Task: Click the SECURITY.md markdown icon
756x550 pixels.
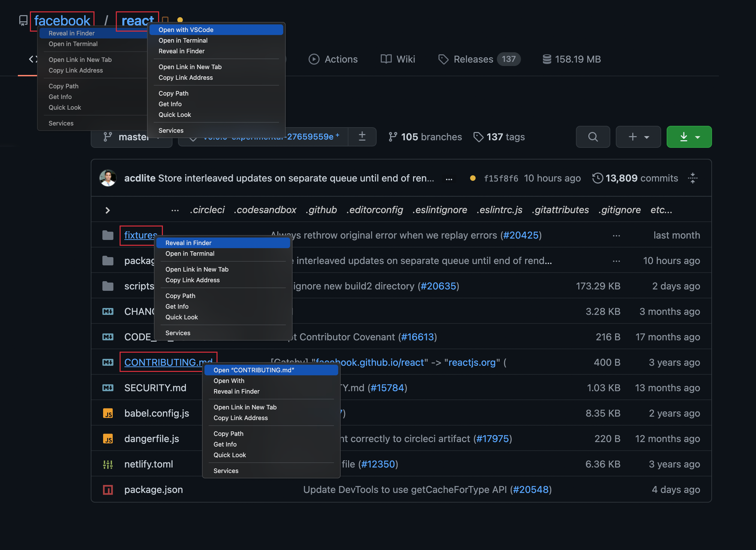Action: [x=108, y=388]
